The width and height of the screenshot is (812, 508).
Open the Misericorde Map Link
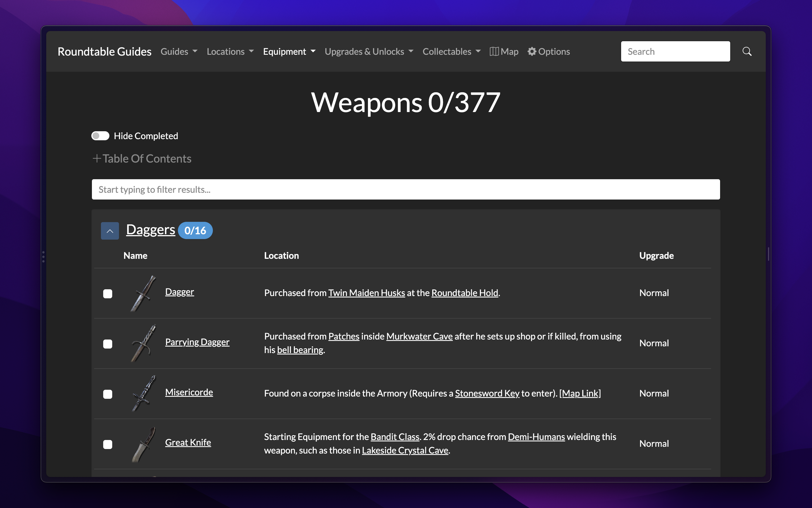[580, 393]
